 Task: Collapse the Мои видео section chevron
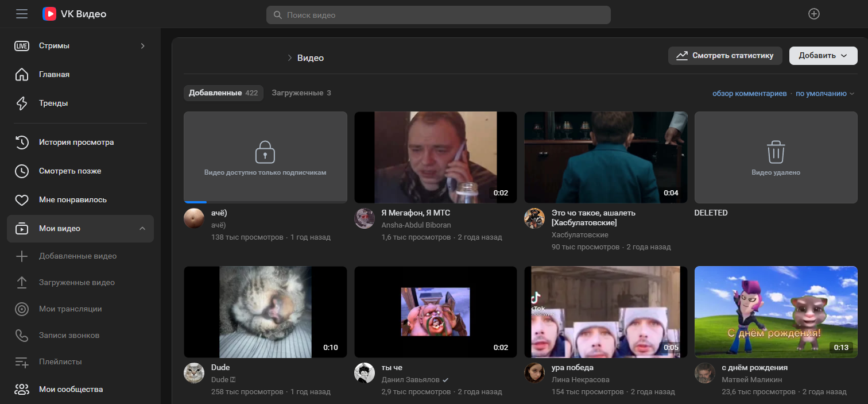click(x=142, y=229)
